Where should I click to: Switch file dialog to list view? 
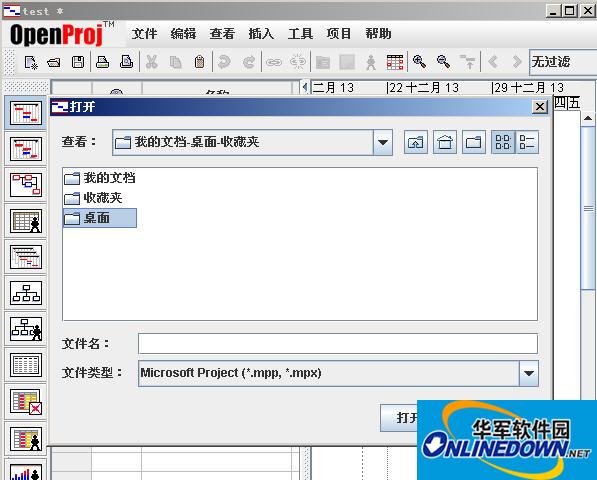coord(503,142)
